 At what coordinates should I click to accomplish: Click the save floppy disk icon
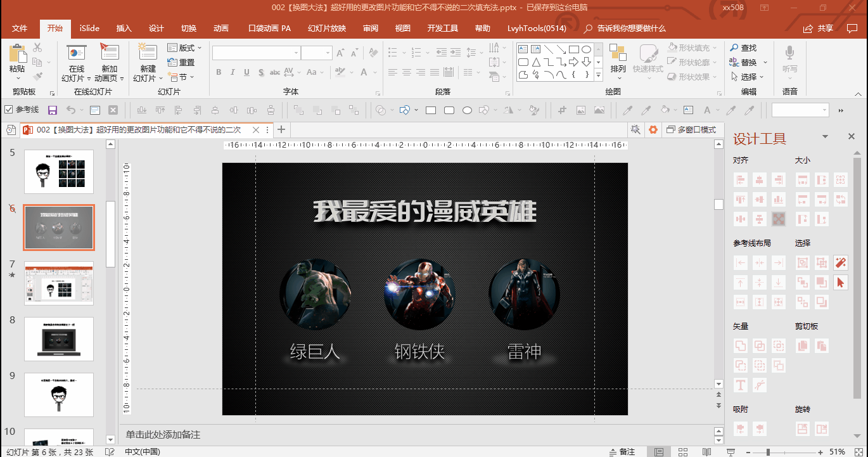point(53,110)
